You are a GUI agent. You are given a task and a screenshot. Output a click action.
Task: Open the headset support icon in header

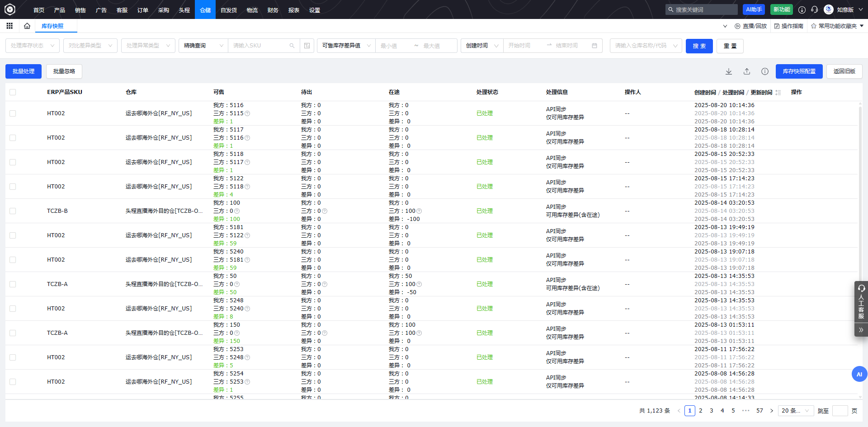[815, 9]
